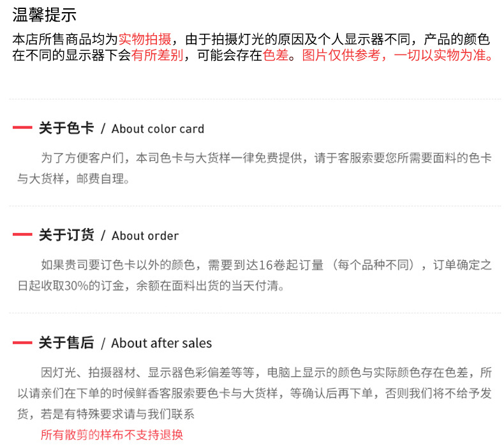The width and height of the screenshot is (504, 447).
Task: Click the red 所有散剪的样布不支持退换 notice
Action: click(112, 435)
